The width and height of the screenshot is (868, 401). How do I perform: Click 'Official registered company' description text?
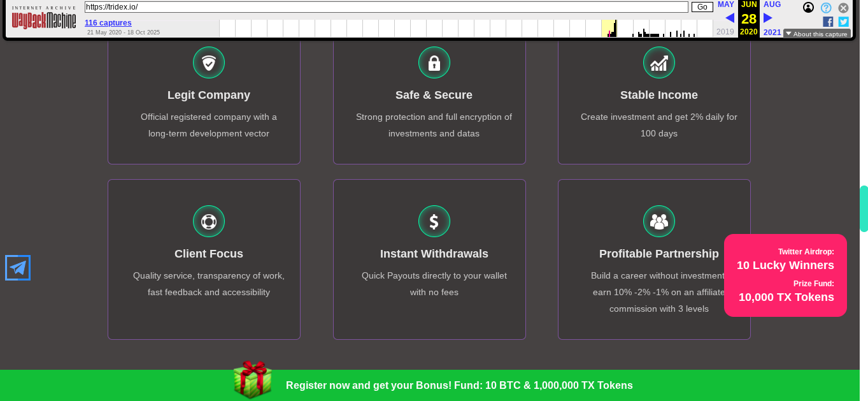209,126
